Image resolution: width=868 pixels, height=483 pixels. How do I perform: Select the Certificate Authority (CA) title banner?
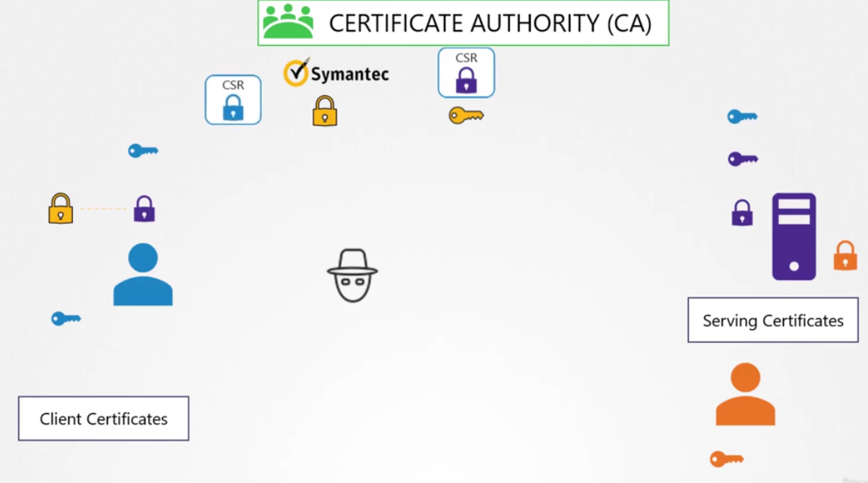(463, 23)
